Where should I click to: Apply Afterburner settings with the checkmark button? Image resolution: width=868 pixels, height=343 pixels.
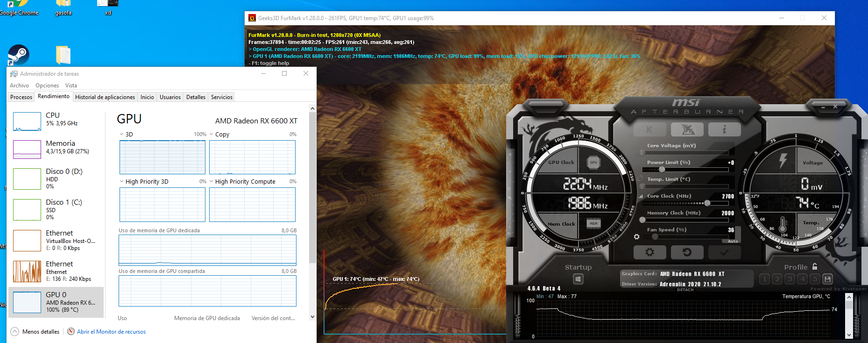(x=724, y=252)
